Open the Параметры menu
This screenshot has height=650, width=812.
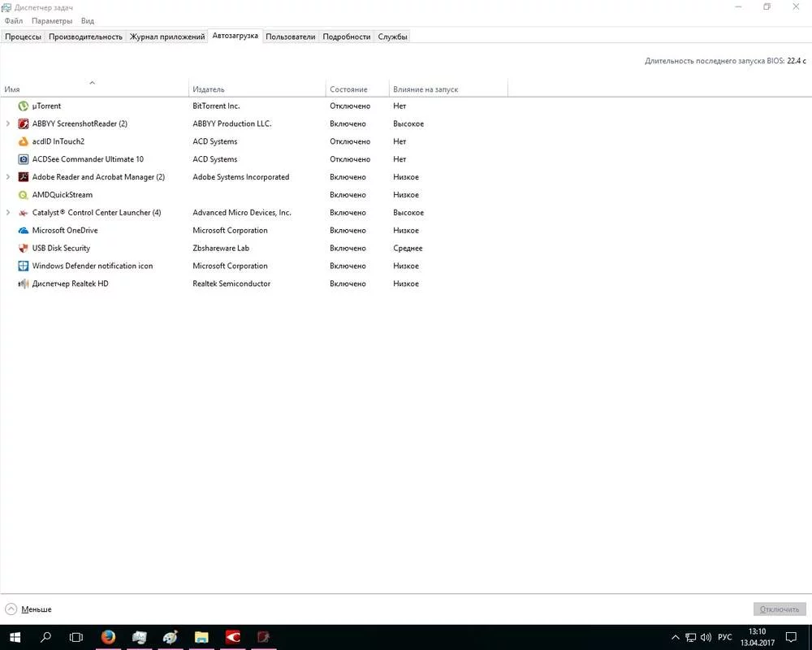pos(52,21)
